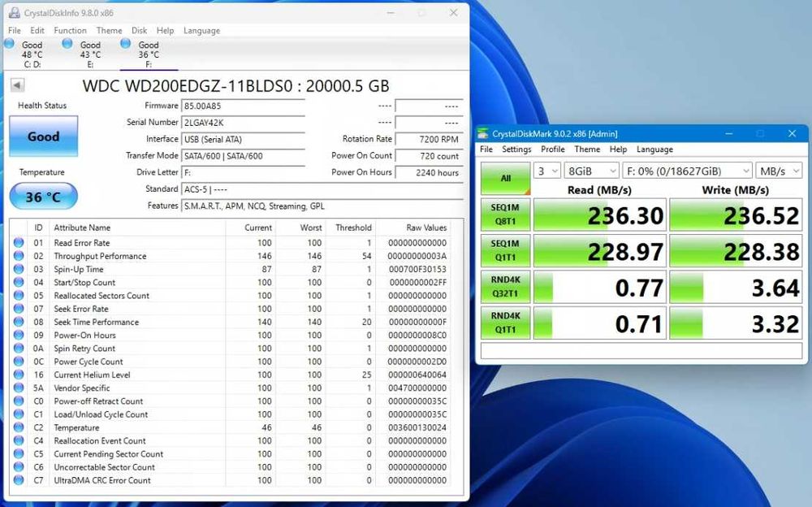The image size is (812, 507).
Task: Start all benchmarks with All button
Action: click(x=505, y=178)
